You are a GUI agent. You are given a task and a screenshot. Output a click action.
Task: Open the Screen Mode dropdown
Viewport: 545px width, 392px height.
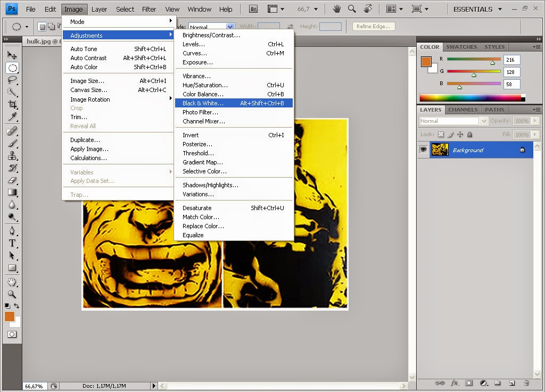(420, 9)
